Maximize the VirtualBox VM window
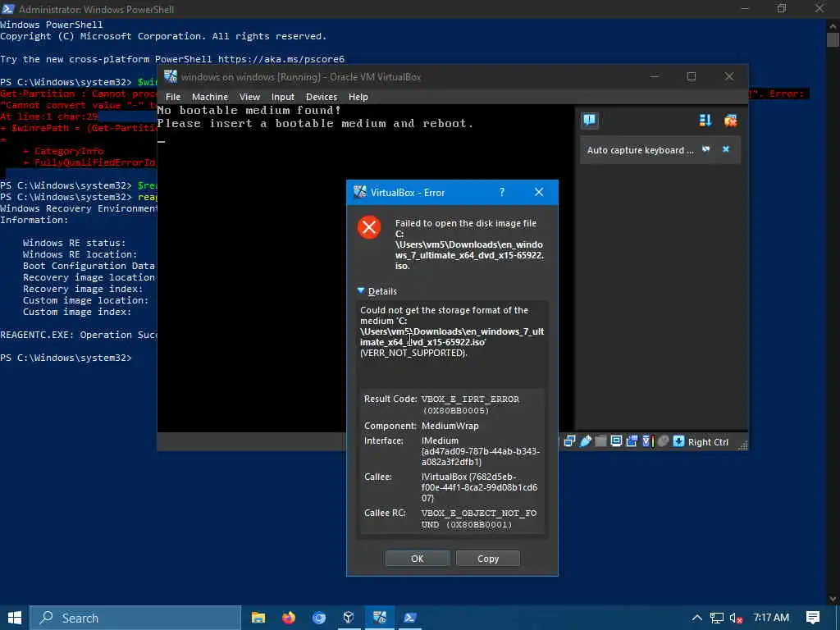840x630 pixels. pos(692,76)
